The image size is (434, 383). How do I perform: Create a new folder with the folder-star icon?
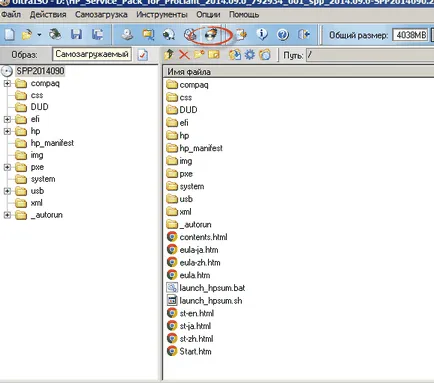199,54
